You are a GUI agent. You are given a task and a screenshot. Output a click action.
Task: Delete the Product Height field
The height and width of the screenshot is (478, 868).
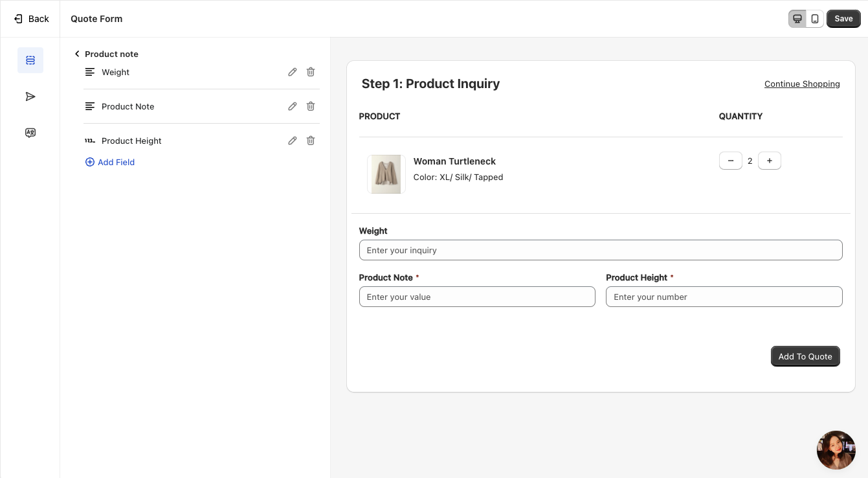pos(311,141)
